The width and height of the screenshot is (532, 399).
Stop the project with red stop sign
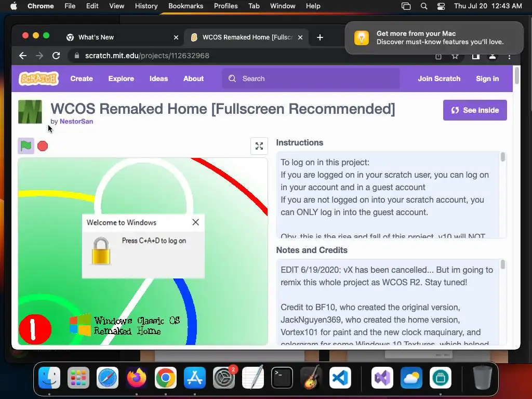click(x=43, y=146)
